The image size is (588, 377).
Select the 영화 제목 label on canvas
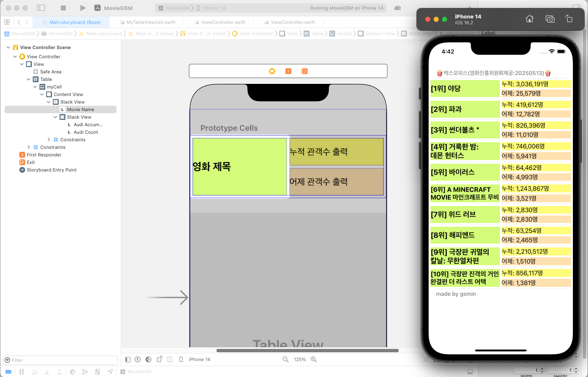pos(239,166)
